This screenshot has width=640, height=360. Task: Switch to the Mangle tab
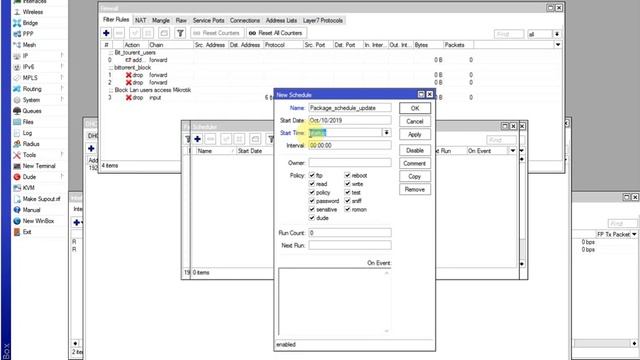click(161, 20)
